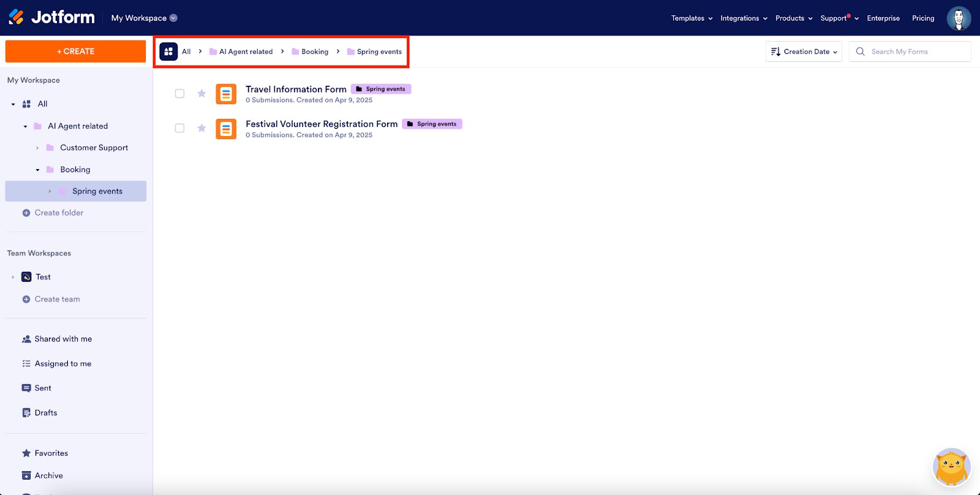Click the Festival Volunteer Registration Form icon

pyautogui.click(x=226, y=129)
